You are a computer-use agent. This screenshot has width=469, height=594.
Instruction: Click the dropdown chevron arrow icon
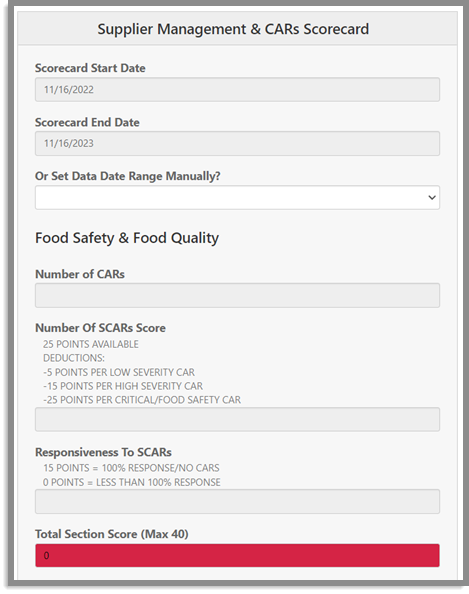pyautogui.click(x=431, y=197)
